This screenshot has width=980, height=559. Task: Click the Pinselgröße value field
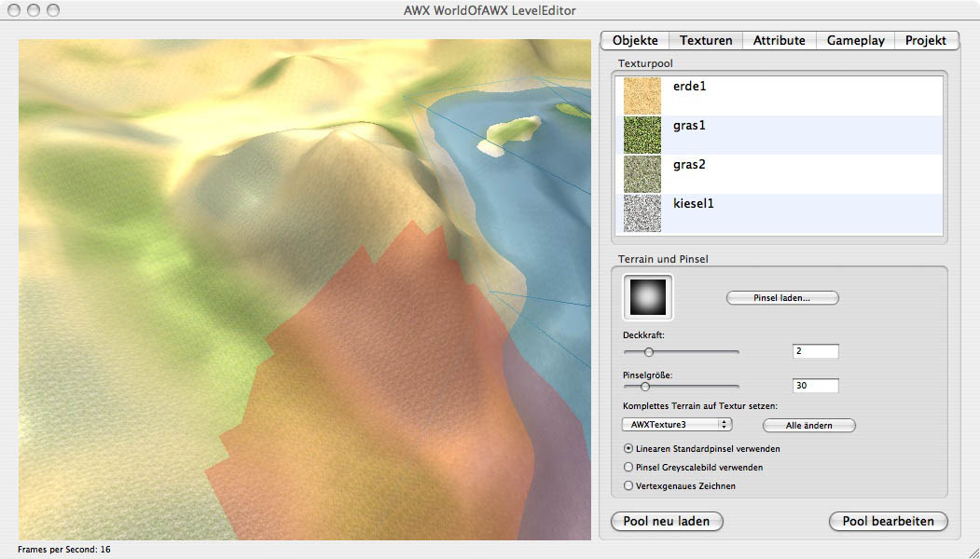coord(815,386)
